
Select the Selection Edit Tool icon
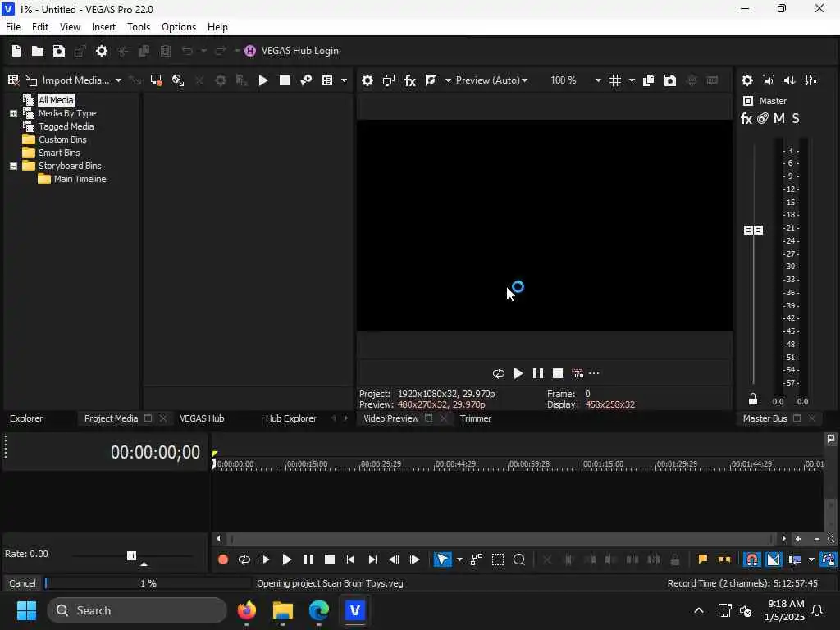498,559
